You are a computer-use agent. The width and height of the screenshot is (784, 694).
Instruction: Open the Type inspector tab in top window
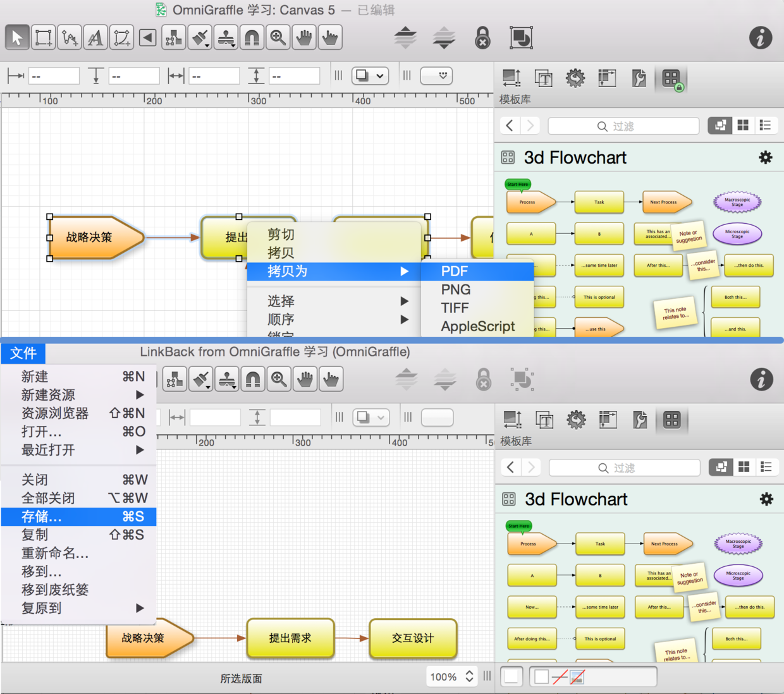(x=543, y=78)
